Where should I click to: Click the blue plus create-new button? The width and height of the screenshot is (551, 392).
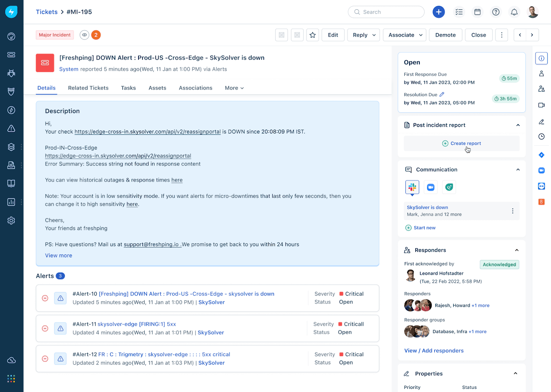click(x=438, y=12)
